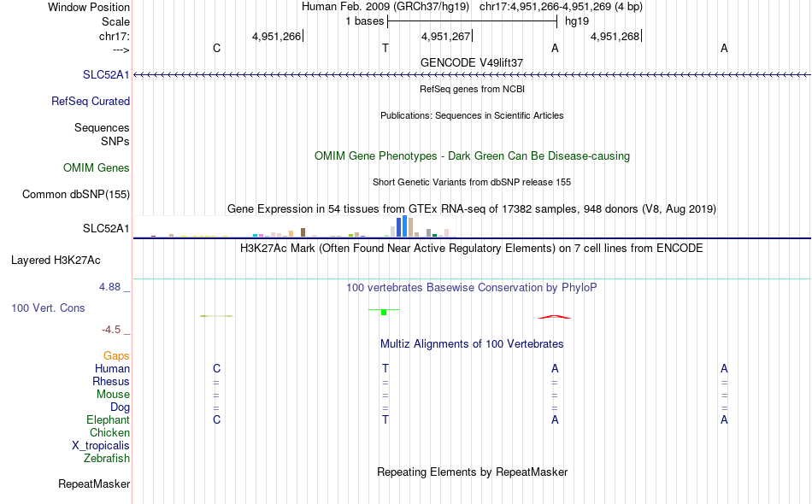Select the chr17: ruler label

[x=115, y=36]
